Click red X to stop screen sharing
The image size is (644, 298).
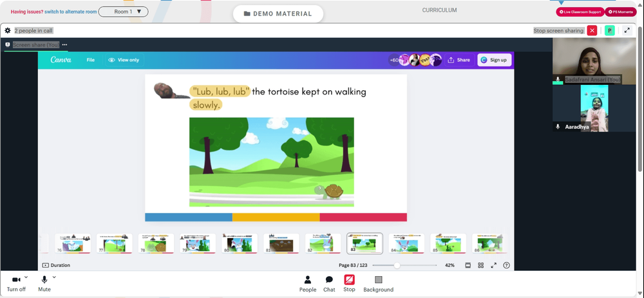click(x=592, y=30)
